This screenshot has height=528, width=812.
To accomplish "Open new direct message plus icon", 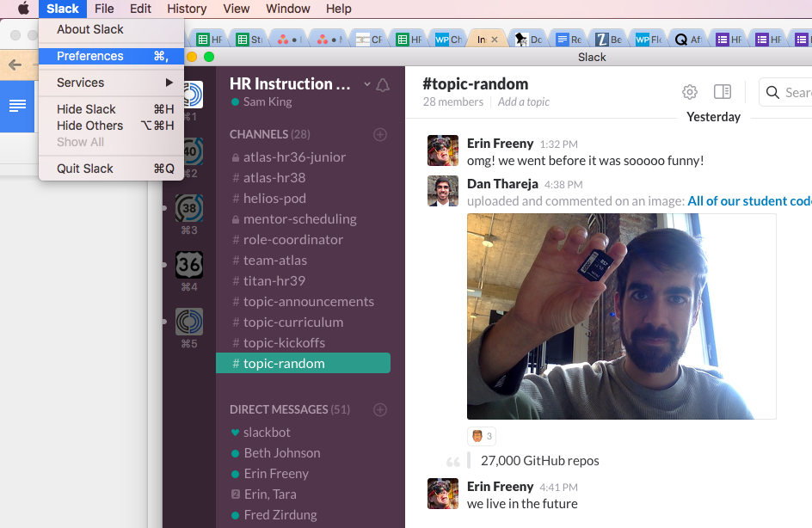I will (x=380, y=410).
